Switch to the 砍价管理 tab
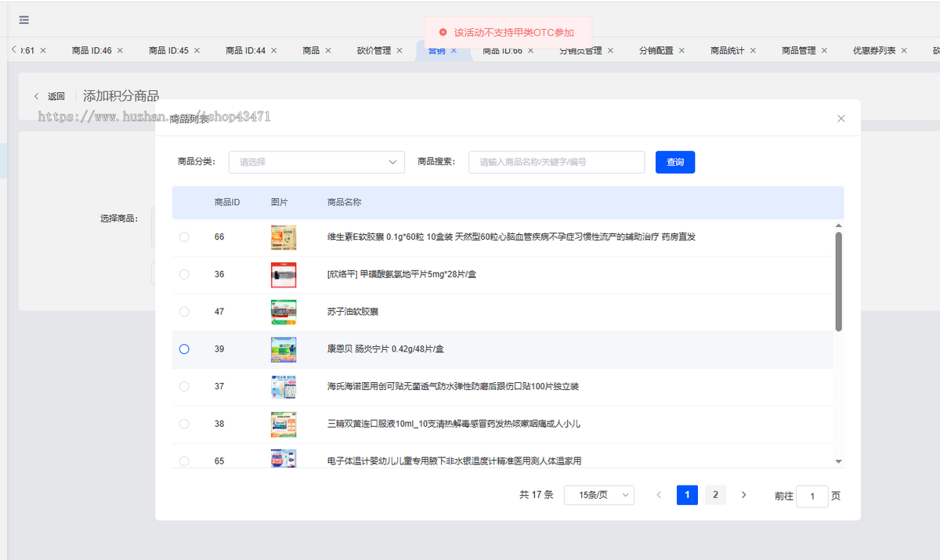Screen dimensions: 940x560 [x=374, y=50]
